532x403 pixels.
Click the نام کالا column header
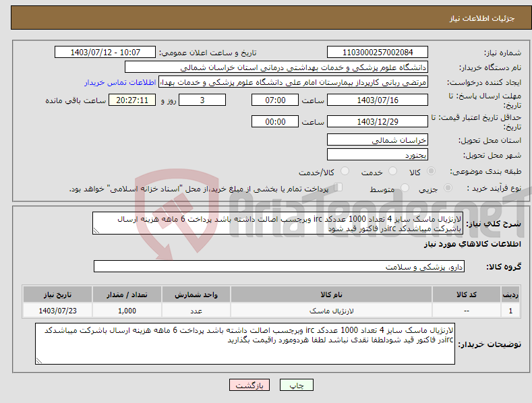[x=331, y=294]
